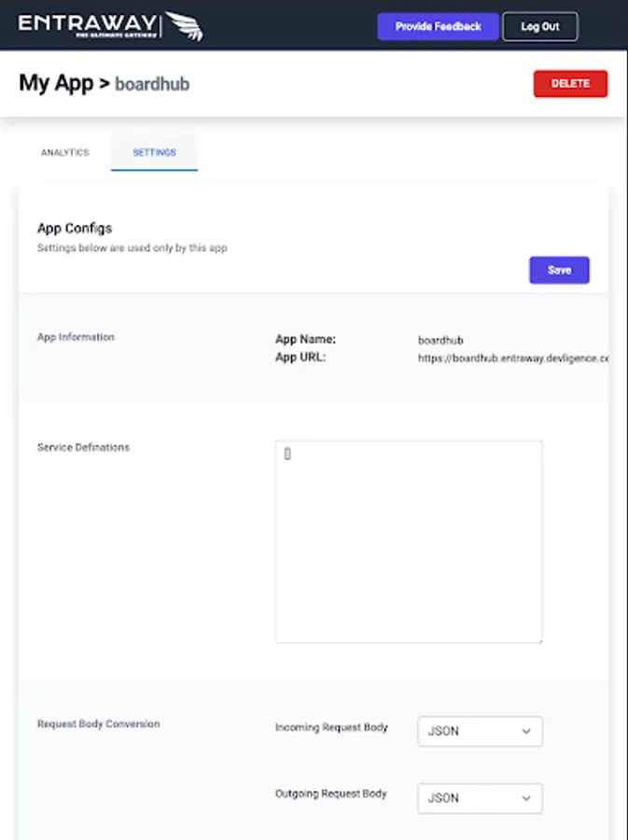Go back to My App breadcrumb
The height and width of the screenshot is (840, 628).
[x=55, y=83]
